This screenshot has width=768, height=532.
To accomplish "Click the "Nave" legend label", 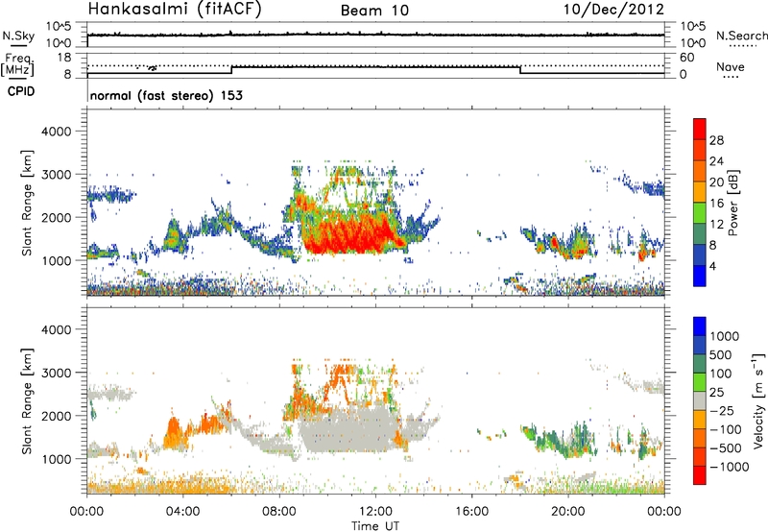I will [730, 66].
